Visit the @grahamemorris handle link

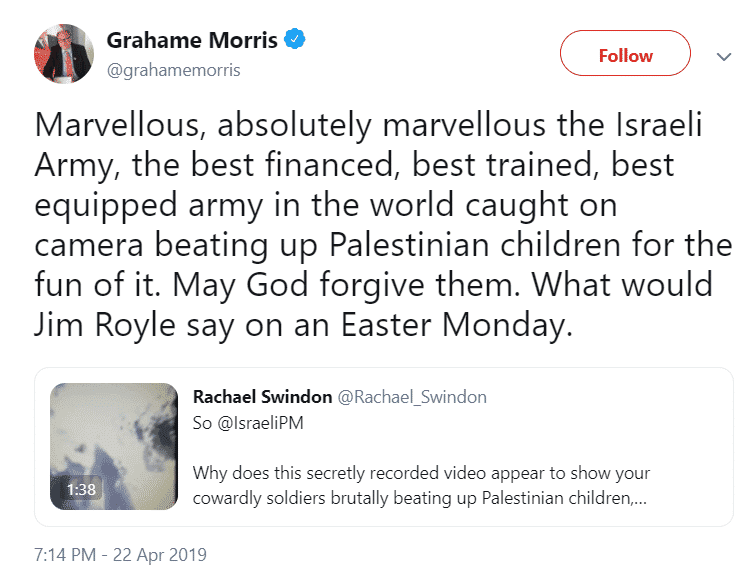174,70
